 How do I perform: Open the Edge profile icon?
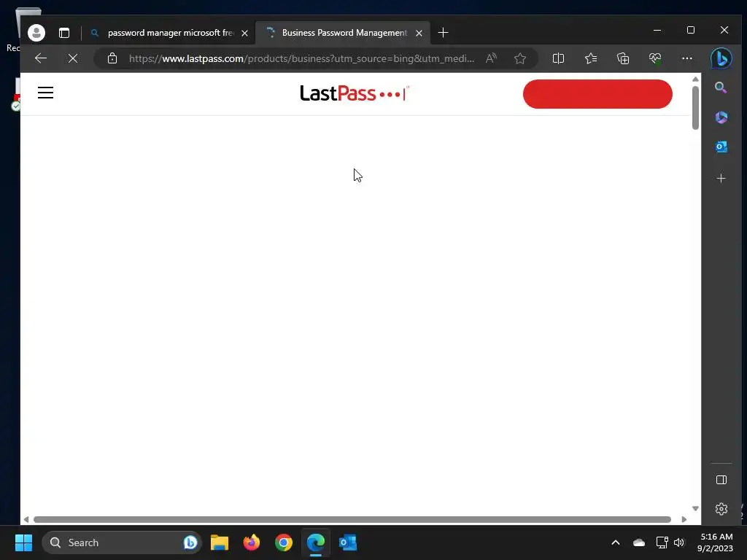tap(36, 33)
